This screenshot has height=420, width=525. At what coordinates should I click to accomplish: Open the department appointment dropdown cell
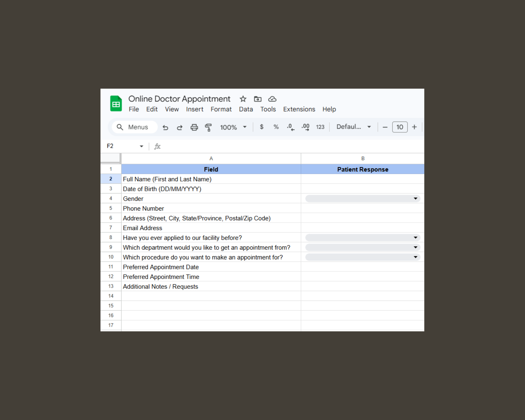[415, 247]
